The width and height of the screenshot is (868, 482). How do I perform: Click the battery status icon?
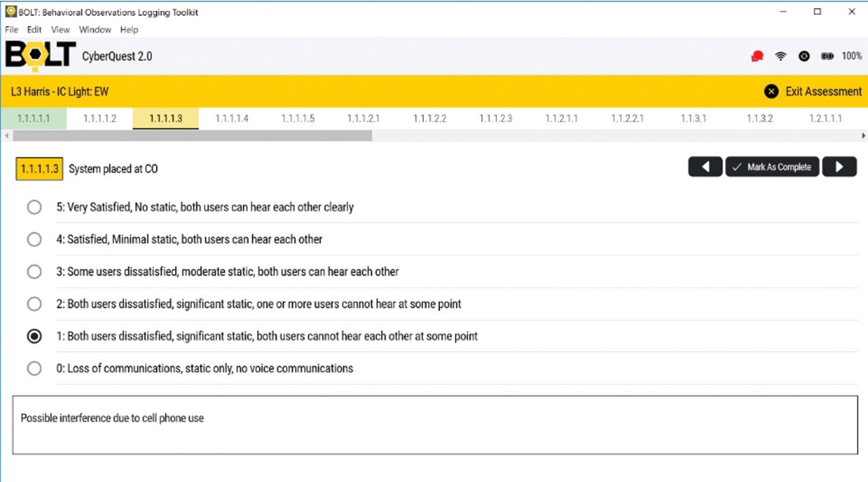point(827,56)
